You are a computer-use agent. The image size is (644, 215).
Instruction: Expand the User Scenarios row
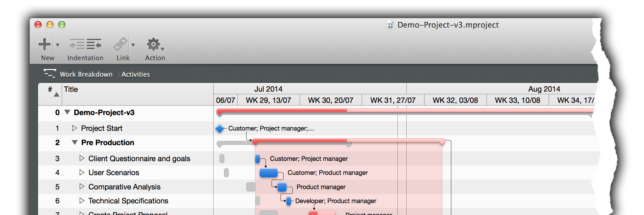point(82,172)
